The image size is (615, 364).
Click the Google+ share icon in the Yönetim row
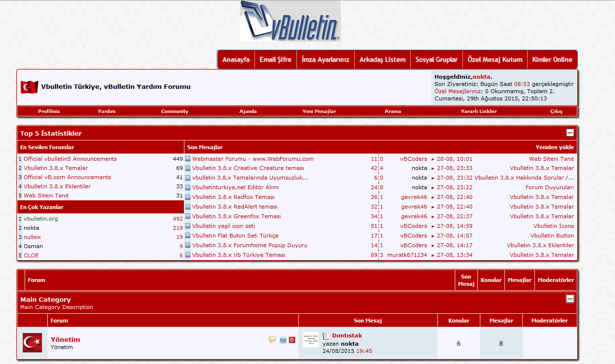(x=292, y=339)
